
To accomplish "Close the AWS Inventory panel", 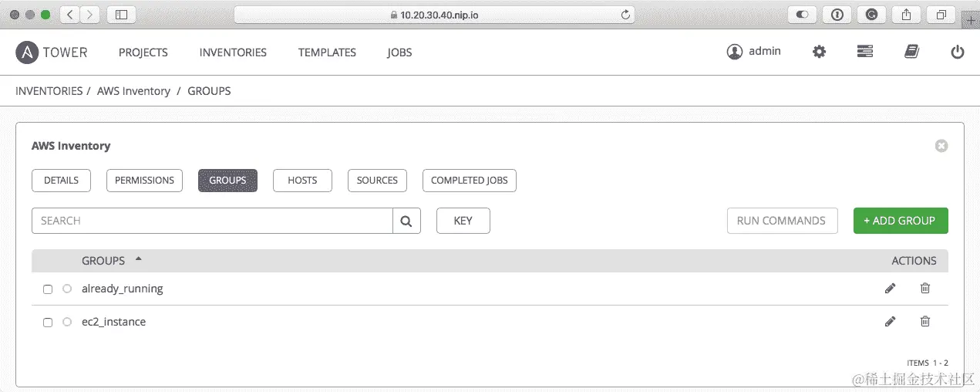I will pos(941,146).
